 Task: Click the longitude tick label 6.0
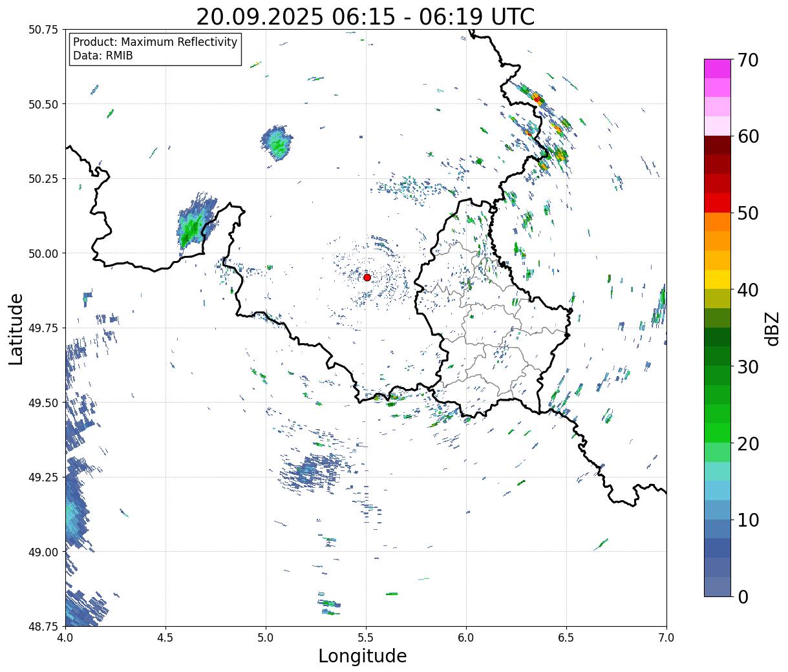466,638
